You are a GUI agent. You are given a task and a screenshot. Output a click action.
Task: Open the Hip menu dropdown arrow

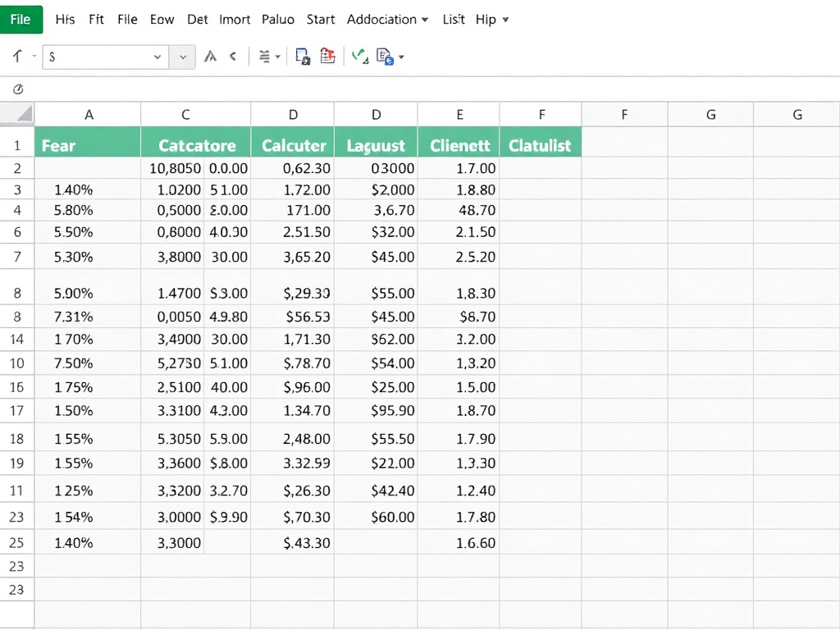tap(504, 19)
